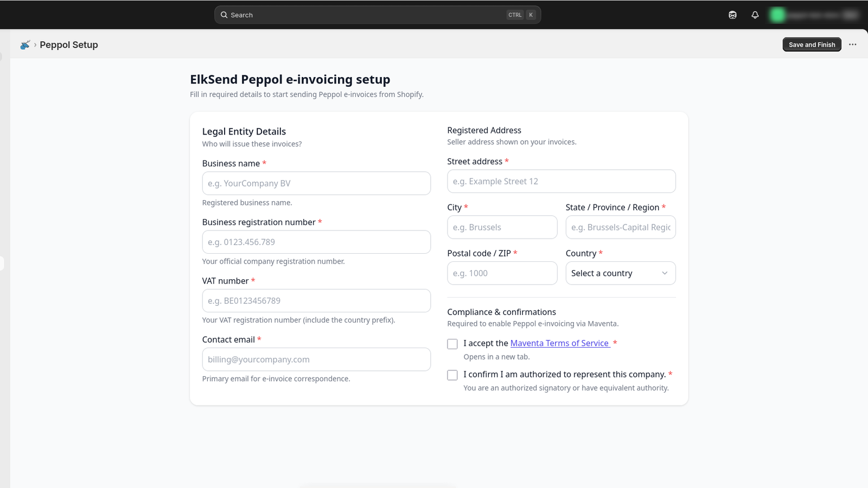This screenshot has height=488, width=868.
Task: Click Save and Finish
Action: tap(812, 44)
